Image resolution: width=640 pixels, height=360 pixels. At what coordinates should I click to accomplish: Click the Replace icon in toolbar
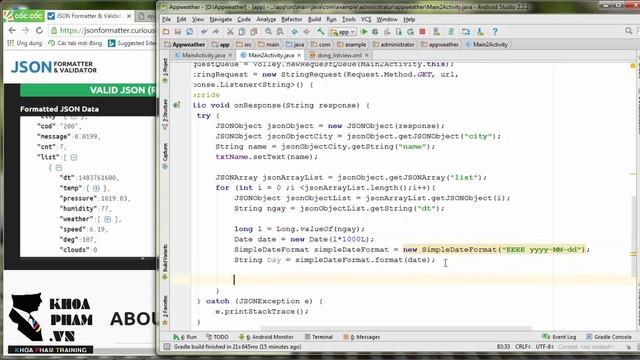pyautogui.click(x=280, y=31)
